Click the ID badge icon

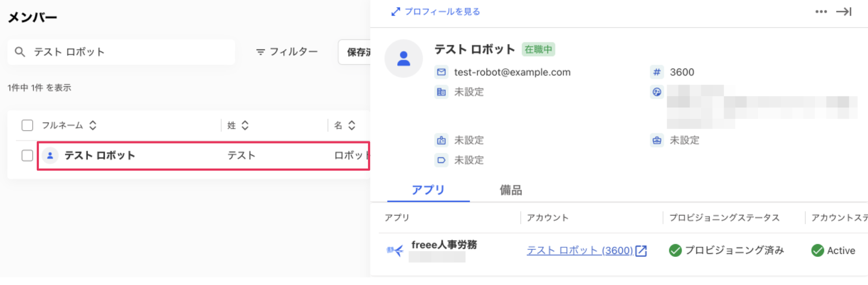coord(441,140)
